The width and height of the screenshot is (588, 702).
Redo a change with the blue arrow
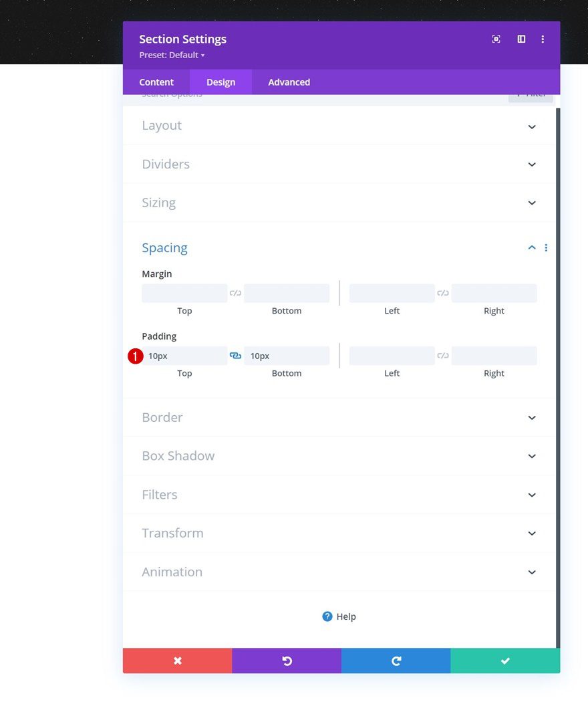(x=396, y=661)
